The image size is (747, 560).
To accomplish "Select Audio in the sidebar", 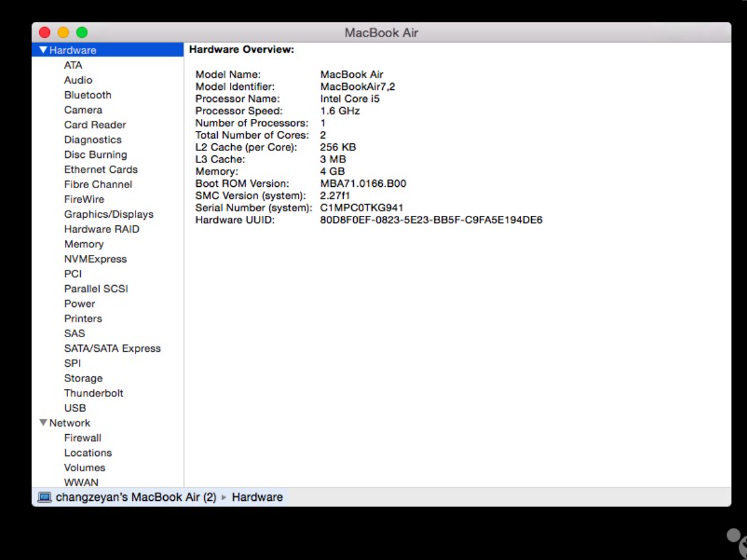I will click(78, 80).
